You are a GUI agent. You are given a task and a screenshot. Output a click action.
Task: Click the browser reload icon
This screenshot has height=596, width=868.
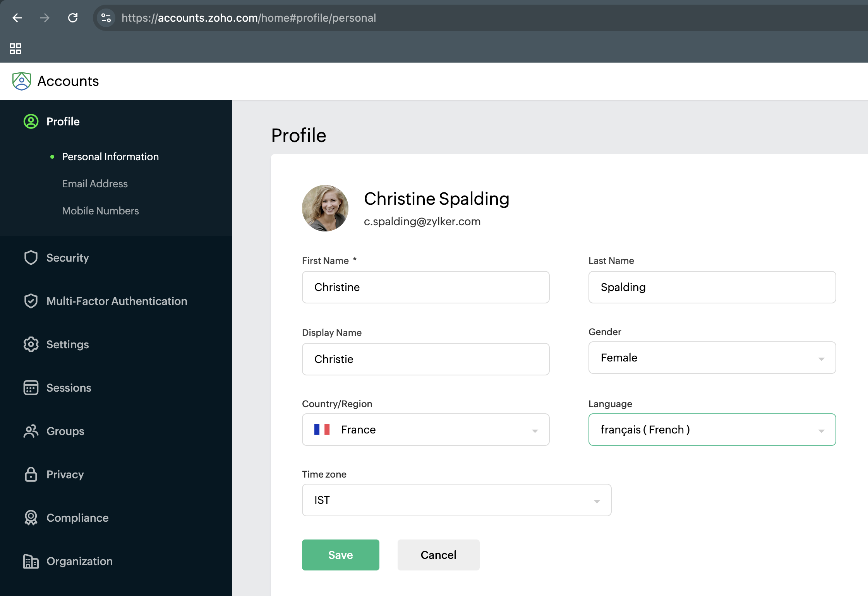point(73,18)
